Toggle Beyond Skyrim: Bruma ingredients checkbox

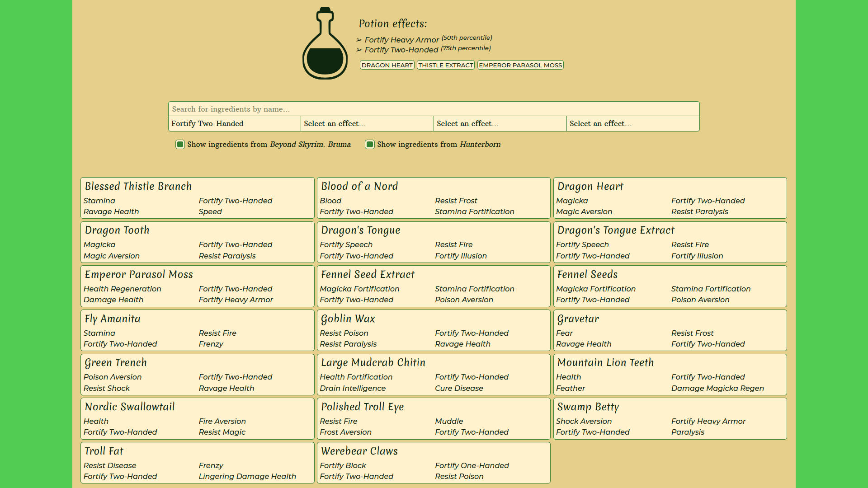pos(180,145)
